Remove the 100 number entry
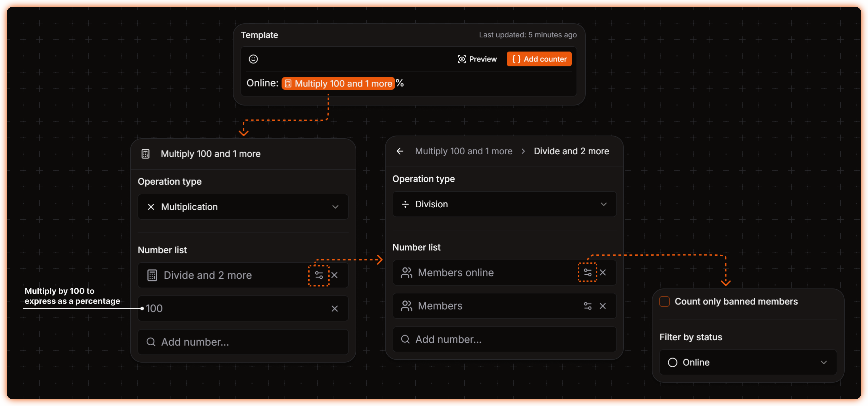This screenshot has height=406, width=868. pos(335,309)
